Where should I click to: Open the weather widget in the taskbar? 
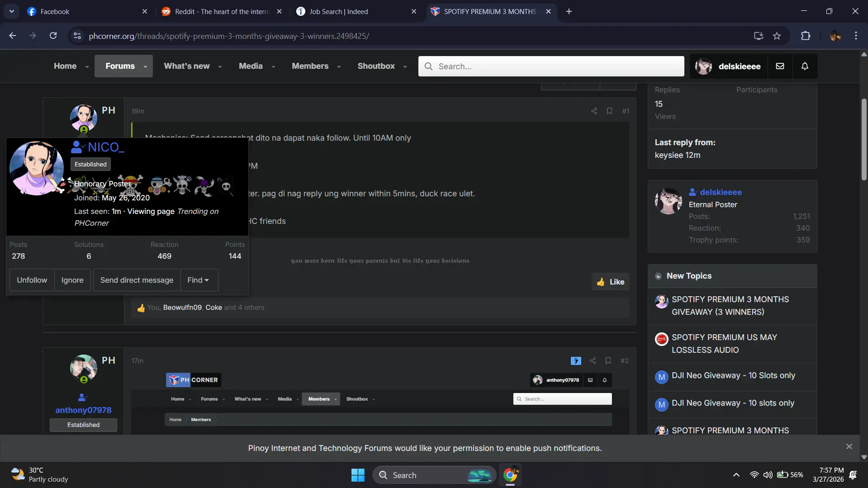click(39, 475)
